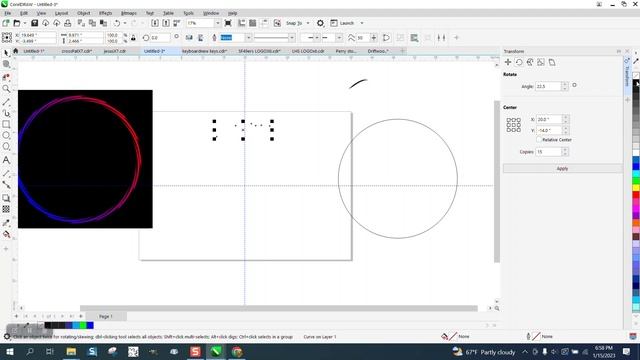Select the Ellipse tool

(x=6, y=135)
